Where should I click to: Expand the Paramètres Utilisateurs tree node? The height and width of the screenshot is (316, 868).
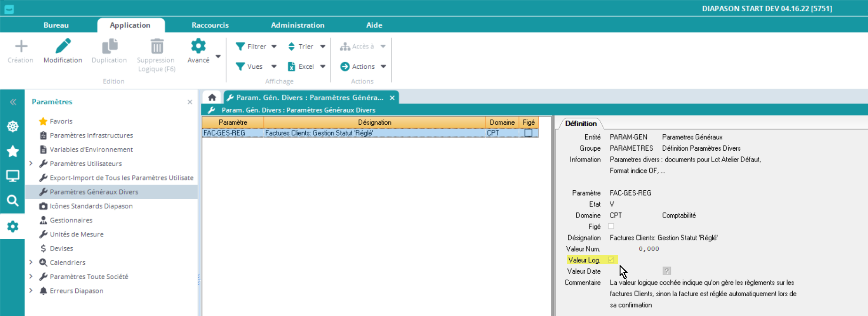coord(31,163)
